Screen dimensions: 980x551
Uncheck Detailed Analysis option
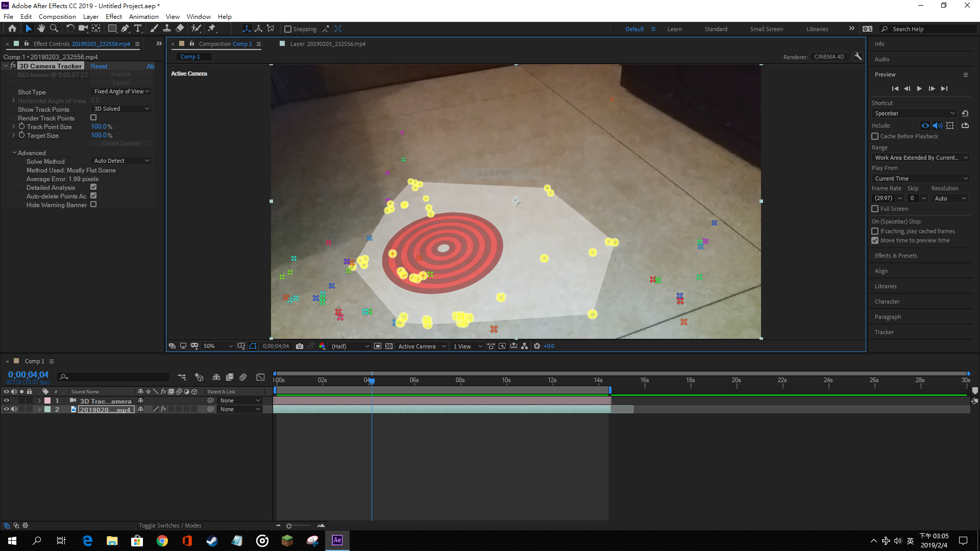coord(93,187)
